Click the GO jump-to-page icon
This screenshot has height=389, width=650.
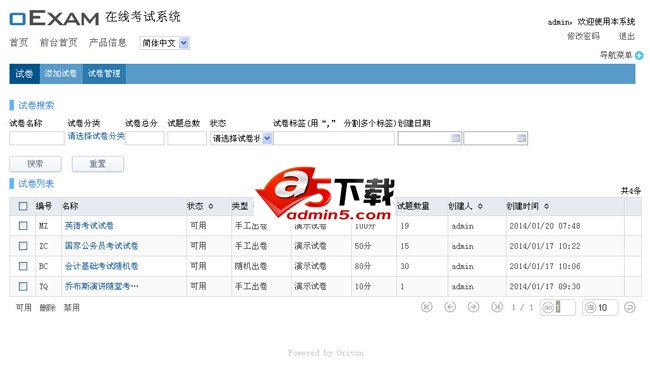(x=548, y=307)
